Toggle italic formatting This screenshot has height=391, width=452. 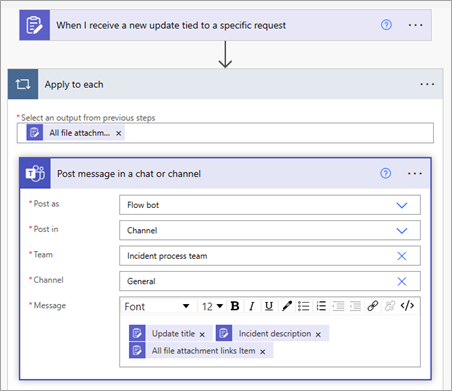point(252,306)
